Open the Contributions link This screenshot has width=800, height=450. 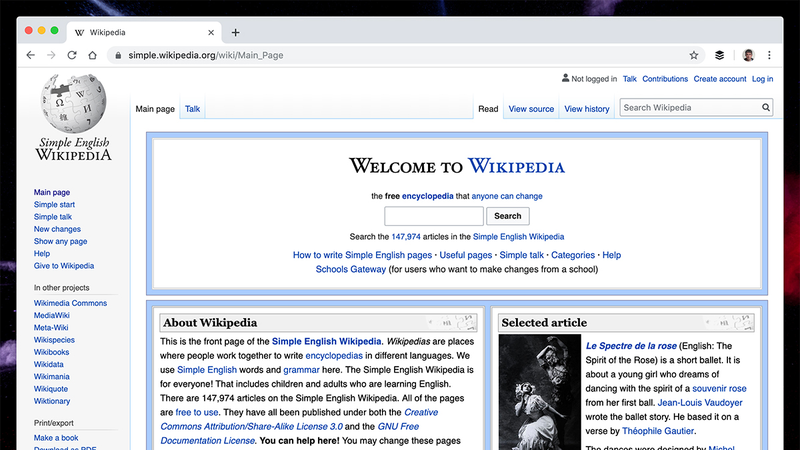[665, 79]
